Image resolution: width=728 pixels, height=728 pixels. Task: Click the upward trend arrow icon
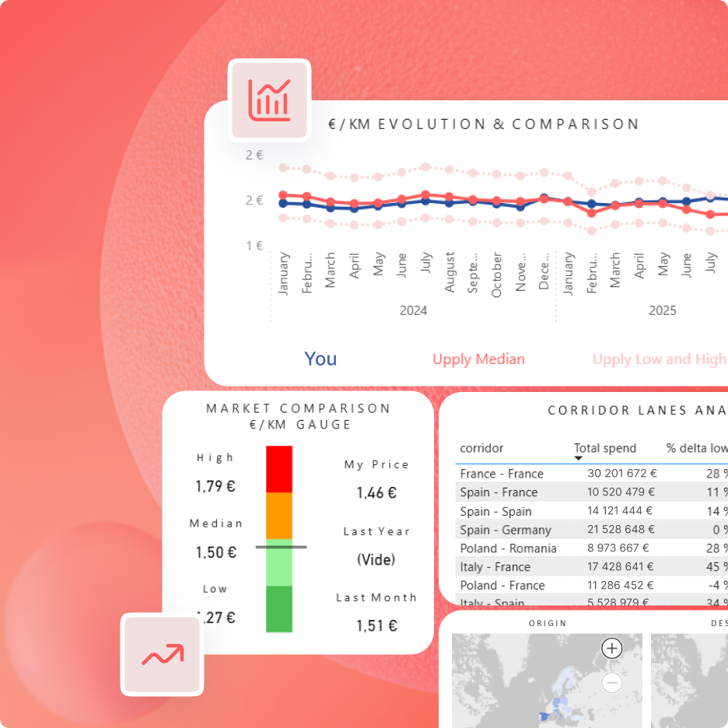[x=162, y=654]
